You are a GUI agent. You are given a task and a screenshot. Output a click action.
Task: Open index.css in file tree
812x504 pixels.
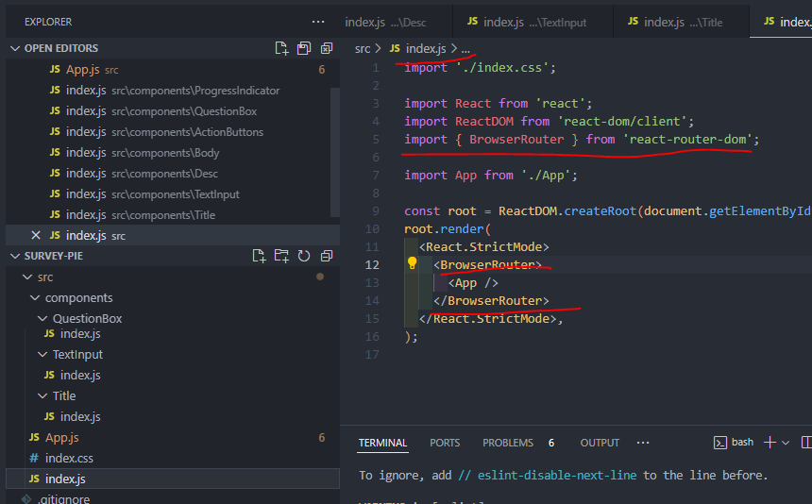(x=173, y=458)
